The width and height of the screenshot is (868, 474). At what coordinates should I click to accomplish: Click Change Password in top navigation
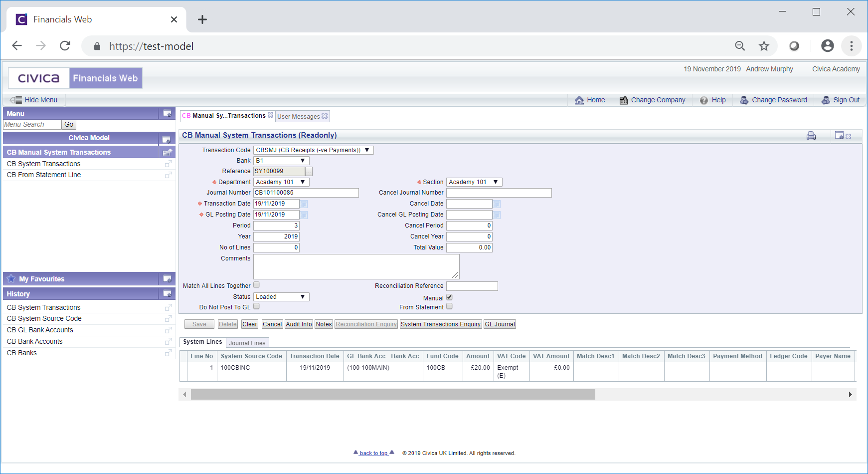click(773, 100)
